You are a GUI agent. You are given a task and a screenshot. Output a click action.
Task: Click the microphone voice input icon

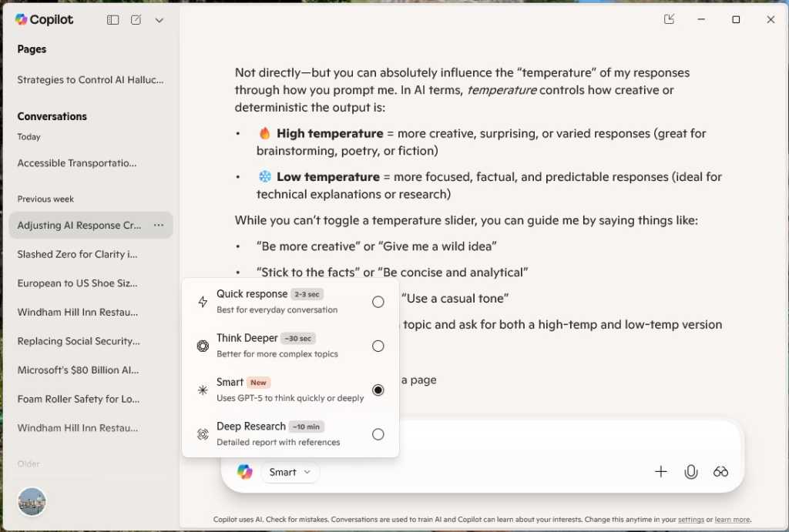point(691,472)
